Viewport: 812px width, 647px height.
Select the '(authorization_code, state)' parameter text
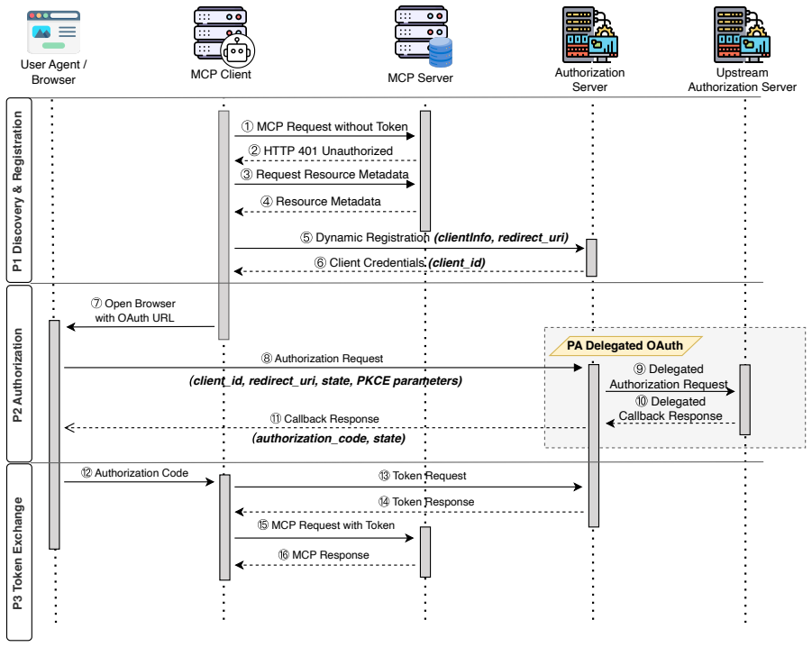(329, 439)
